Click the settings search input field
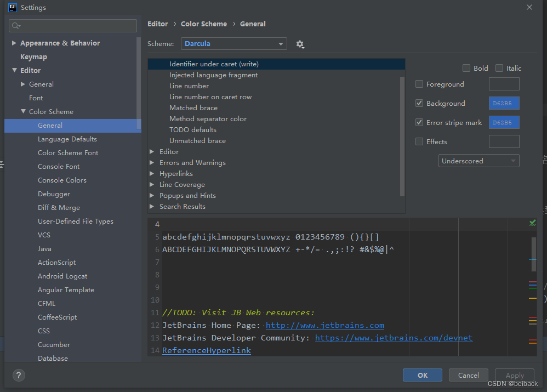This screenshot has width=547, height=392. pyautogui.click(x=72, y=26)
